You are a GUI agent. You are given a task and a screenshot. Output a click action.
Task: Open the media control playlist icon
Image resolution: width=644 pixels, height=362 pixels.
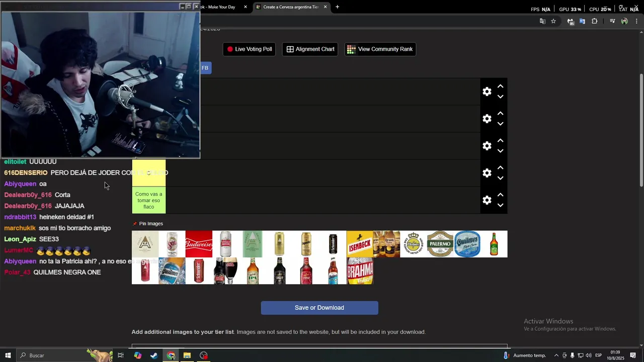point(612,21)
